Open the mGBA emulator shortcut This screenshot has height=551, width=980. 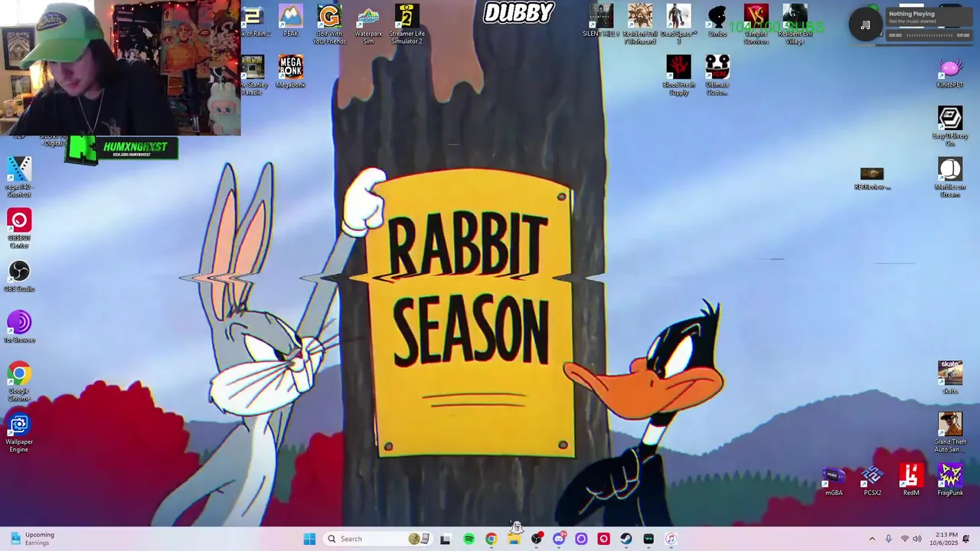(834, 481)
